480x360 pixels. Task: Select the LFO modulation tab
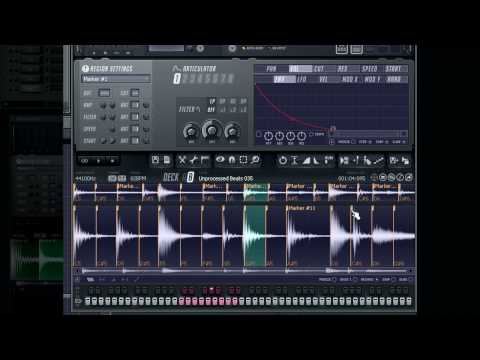[x=301, y=79]
